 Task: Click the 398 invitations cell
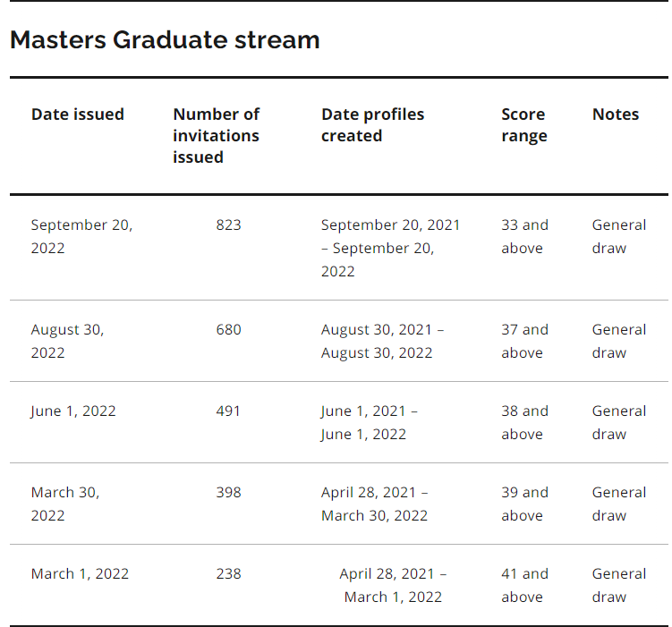(228, 492)
